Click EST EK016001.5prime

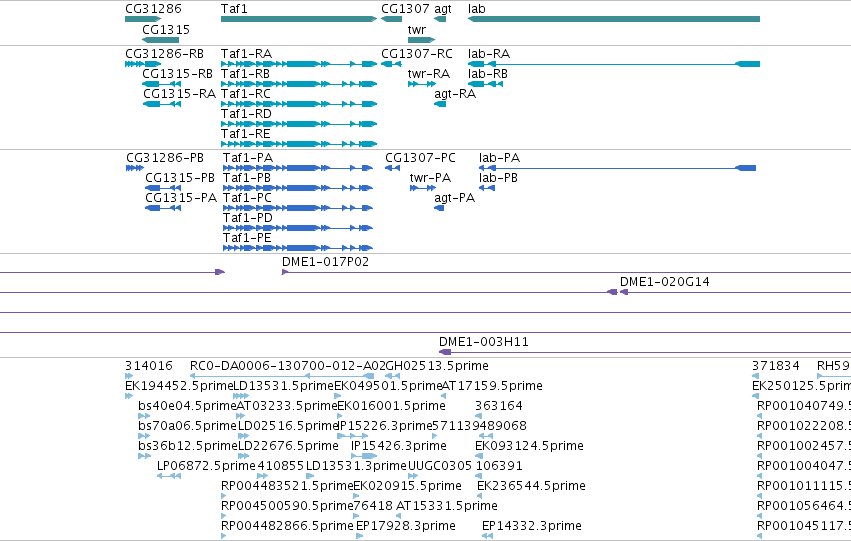tap(391, 406)
